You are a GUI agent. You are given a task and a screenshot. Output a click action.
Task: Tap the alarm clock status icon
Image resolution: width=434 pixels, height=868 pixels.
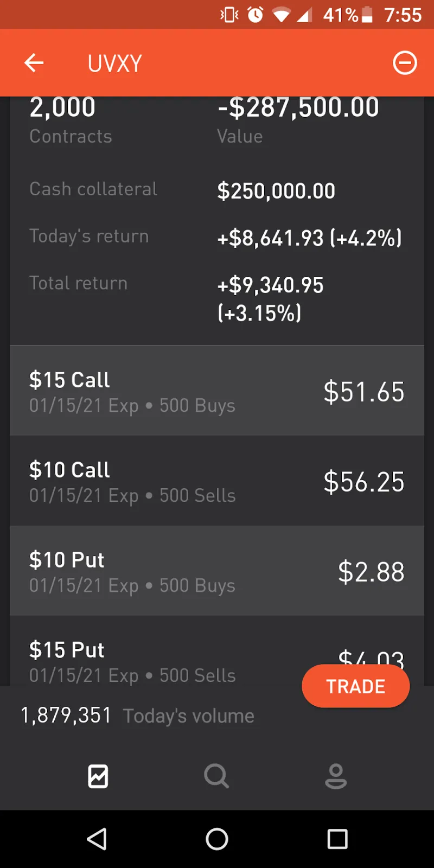(x=256, y=15)
